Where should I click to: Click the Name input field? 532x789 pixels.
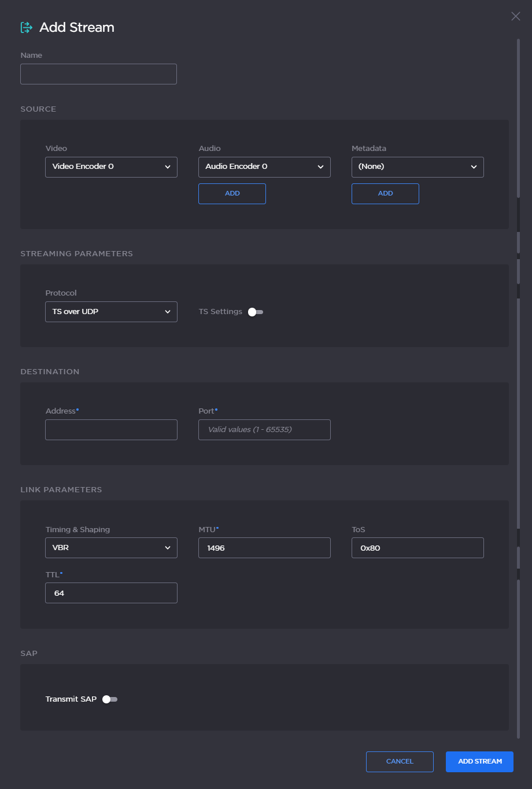(98, 74)
